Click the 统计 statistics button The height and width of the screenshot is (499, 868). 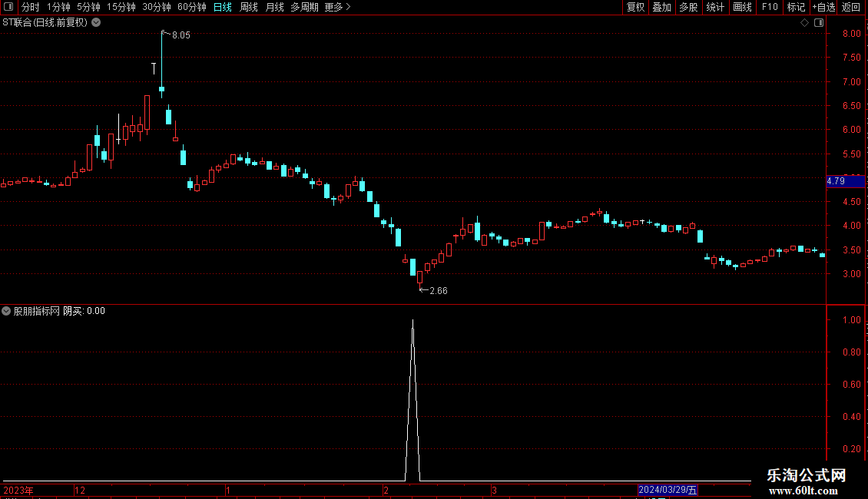(715, 7)
